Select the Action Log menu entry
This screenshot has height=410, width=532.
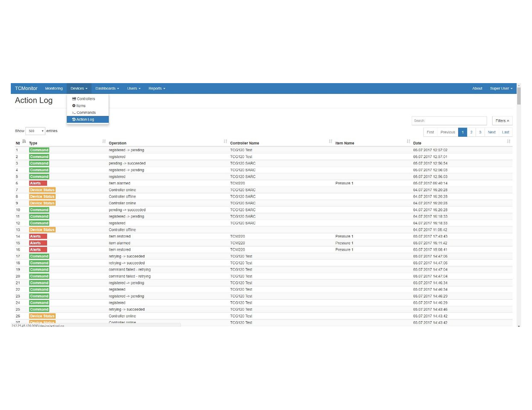[x=85, y=119]
